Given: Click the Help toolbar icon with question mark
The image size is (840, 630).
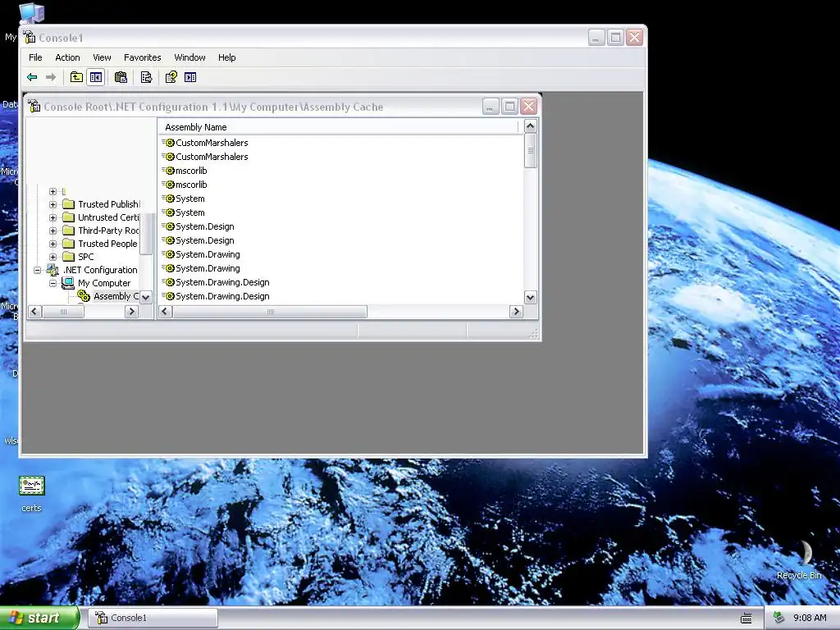Looking at the screenshot, I should 171,78.
